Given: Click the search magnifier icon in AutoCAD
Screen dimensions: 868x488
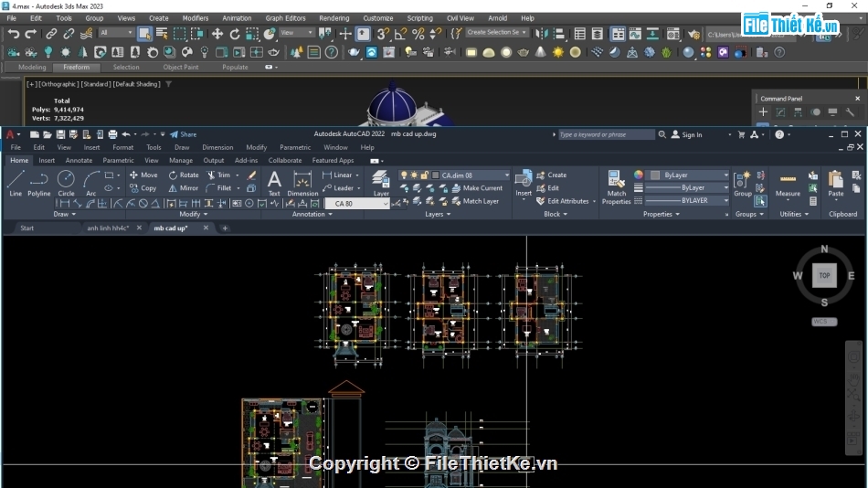Looking at the screenshot, I should (x=662, y=134).
